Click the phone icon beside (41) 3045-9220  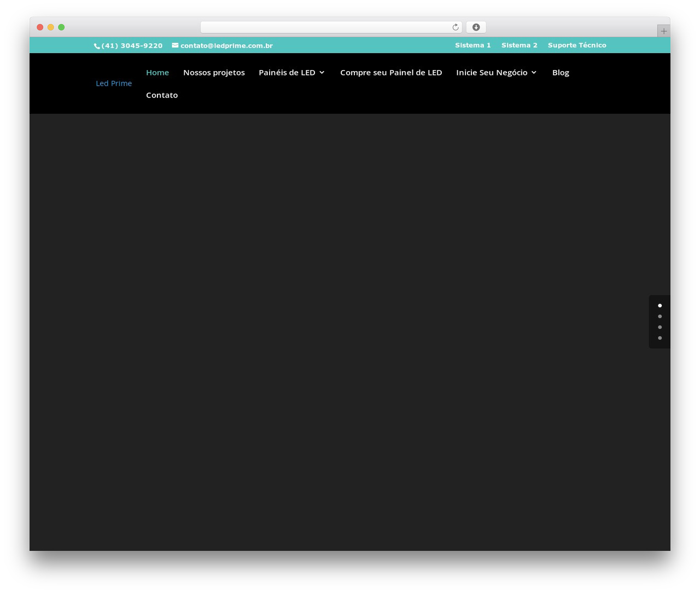97,46
